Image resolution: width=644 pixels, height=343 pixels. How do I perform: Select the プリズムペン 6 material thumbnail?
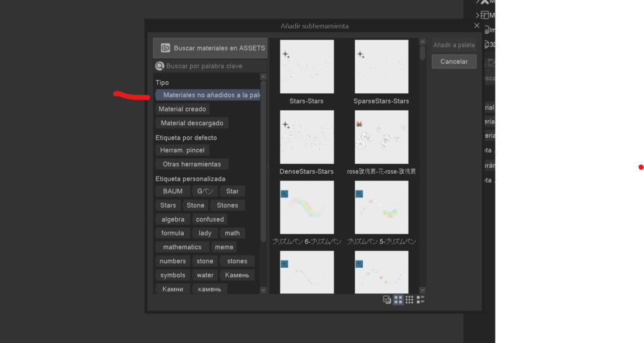coord(307,207)
